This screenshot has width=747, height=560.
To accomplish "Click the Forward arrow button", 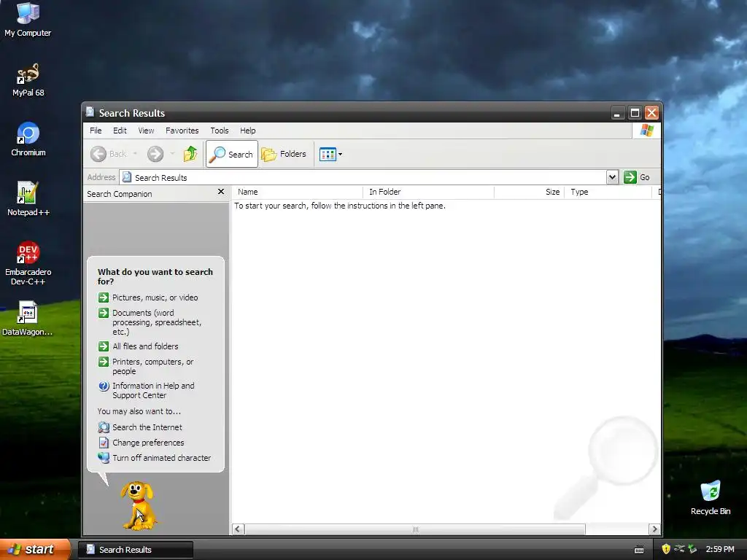I will [x=155, y=154].
